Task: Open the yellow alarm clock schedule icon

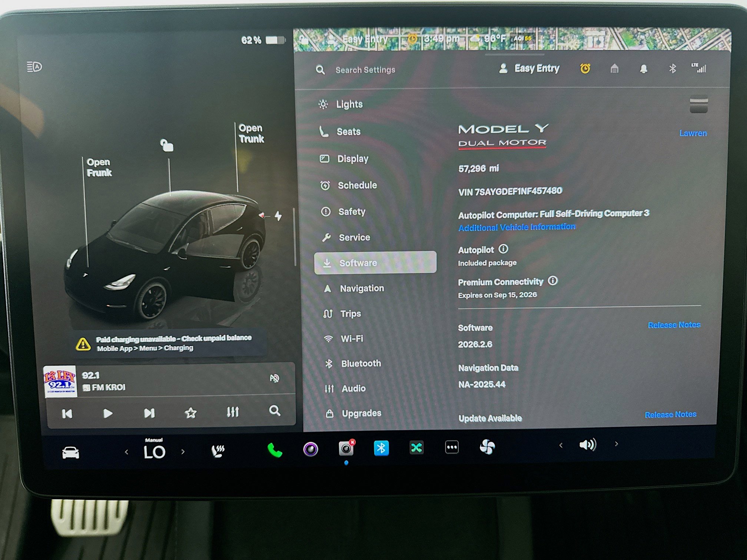Action: 585,69
